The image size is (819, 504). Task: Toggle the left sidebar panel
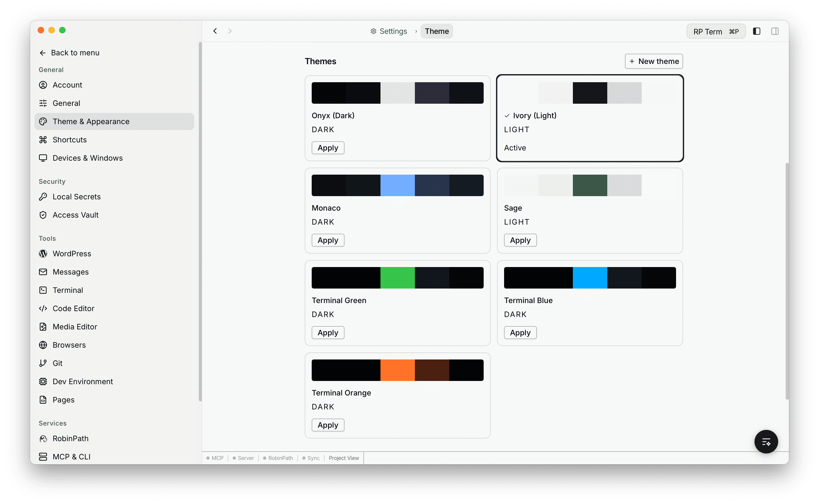[x=756, y=31]
